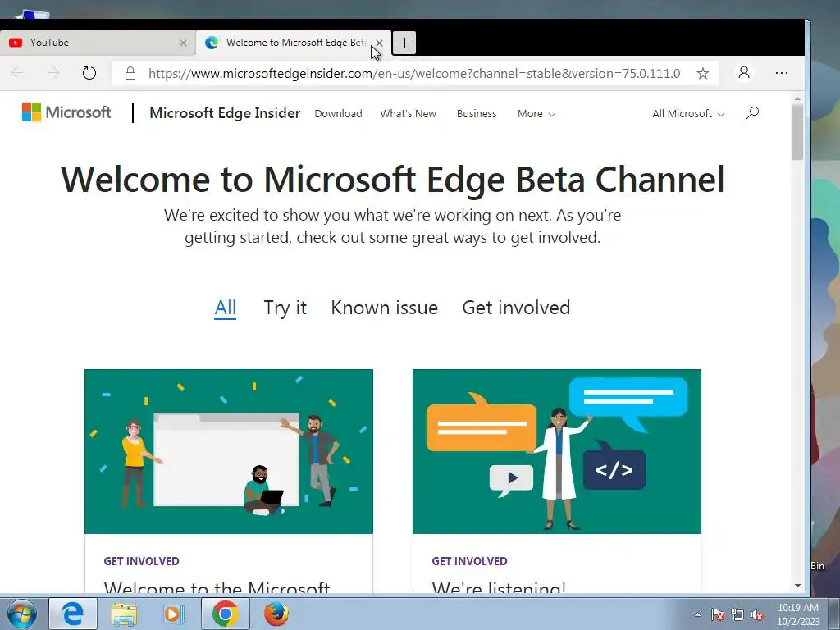Image resolution: width=840 pixels, height=630 pixels.
Task: Click the browser forward arrow
Action: [53, 73]
